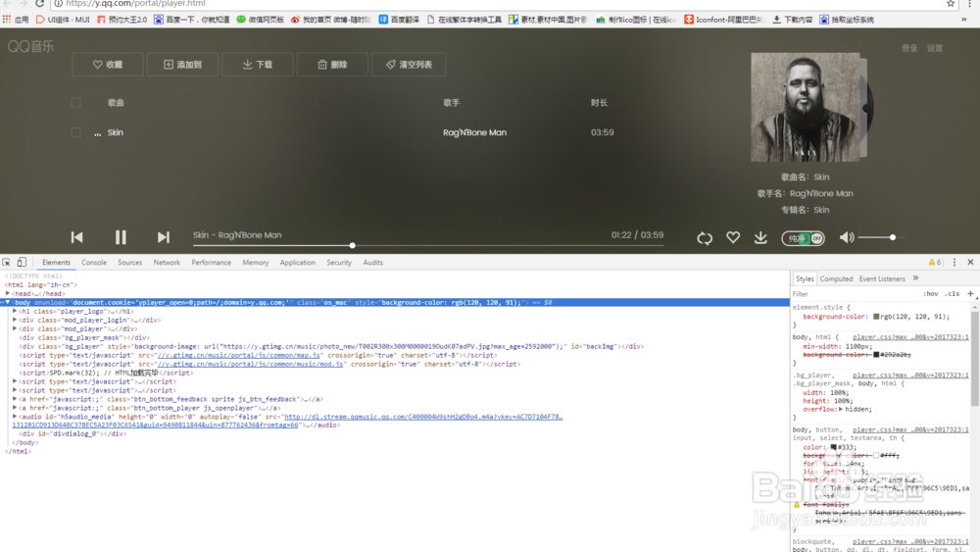The height and width of the screenshot is (552, 980).
Task: Expand the h5audio_media audio node
Action: (15, 417)
